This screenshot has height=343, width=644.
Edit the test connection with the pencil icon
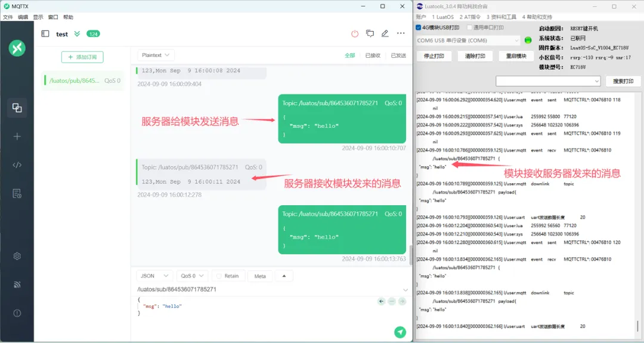385,33
